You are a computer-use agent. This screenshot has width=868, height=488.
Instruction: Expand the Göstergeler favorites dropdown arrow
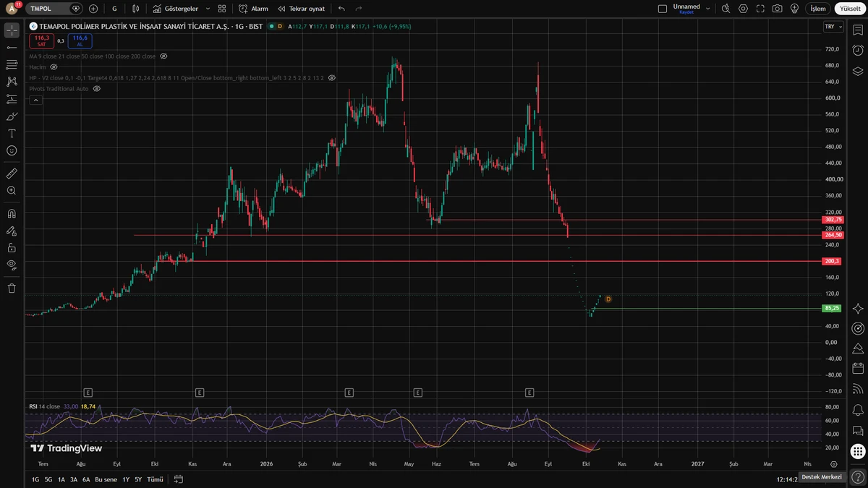point(208,9)
